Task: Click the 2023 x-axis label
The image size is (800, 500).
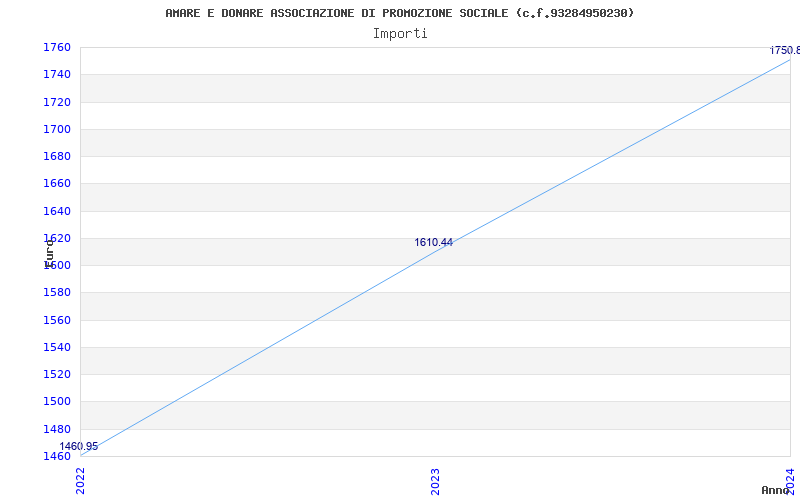Action: click(435, 481)
